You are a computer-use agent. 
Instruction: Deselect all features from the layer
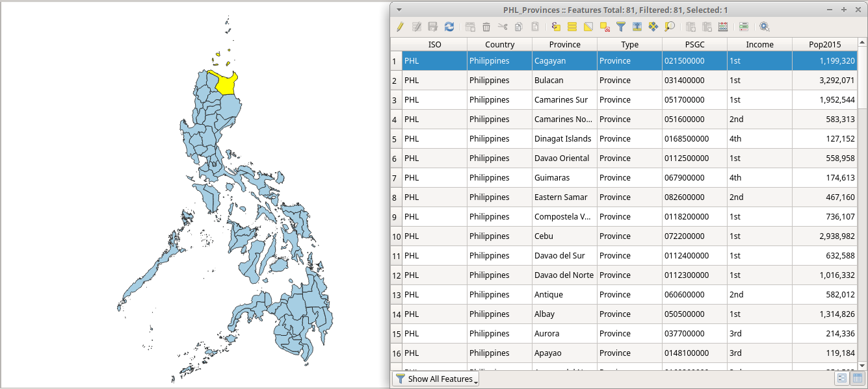click(x=603, y=27)
